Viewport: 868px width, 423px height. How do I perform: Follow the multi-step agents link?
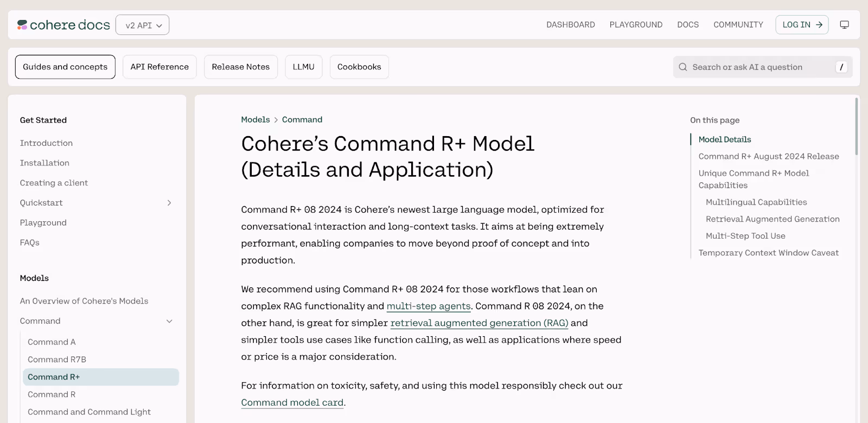pyautogui.click(x=429, y=306)
